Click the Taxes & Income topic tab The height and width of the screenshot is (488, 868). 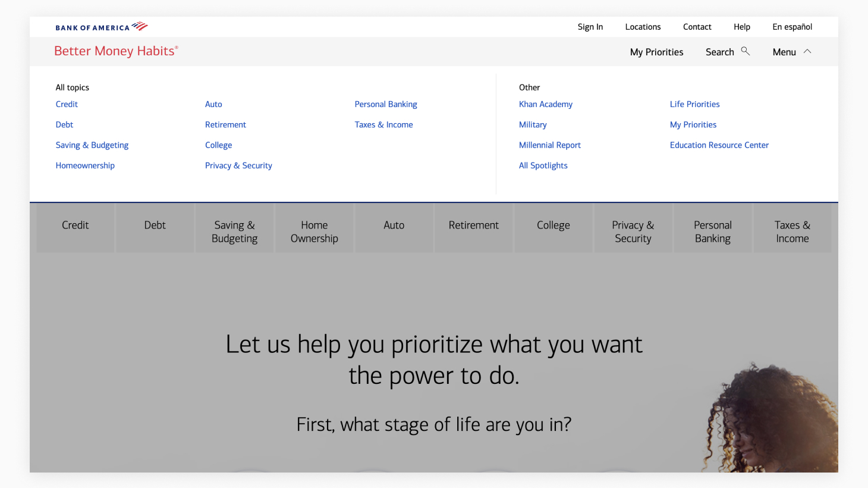[x=792, y=232]
